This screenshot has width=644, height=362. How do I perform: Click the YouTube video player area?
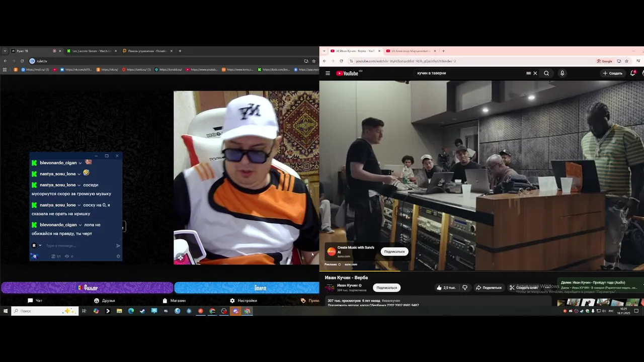click(x=481, y=175)
